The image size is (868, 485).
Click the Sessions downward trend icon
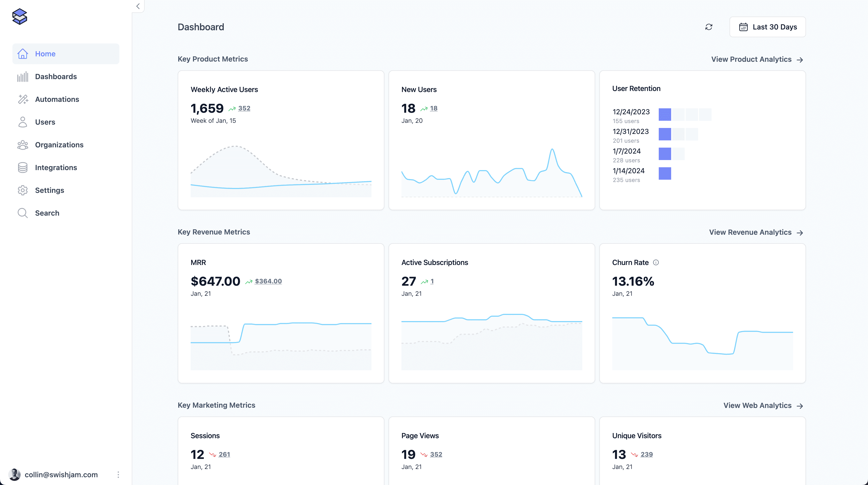(x=212, y=455)
